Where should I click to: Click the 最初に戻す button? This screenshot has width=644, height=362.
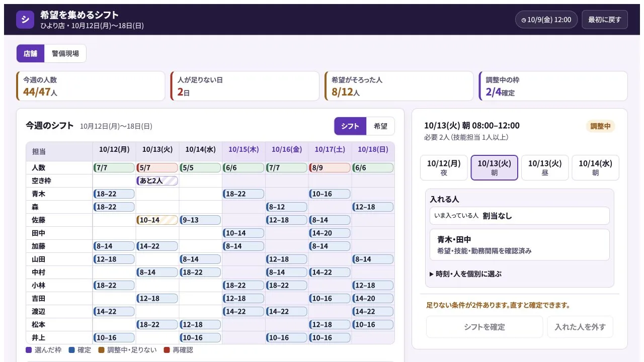pyautogui.click(x=605, y=20)
